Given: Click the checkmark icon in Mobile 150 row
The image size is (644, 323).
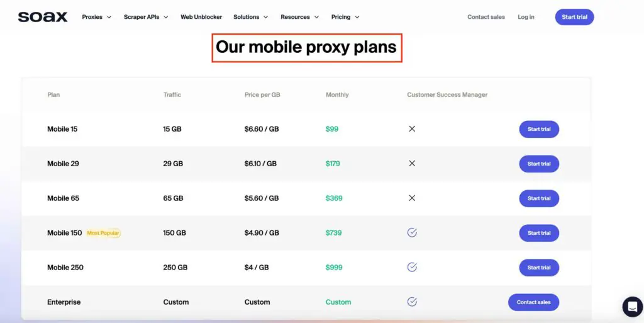Looking at the screenshot, I should click(x=412, y=232).
